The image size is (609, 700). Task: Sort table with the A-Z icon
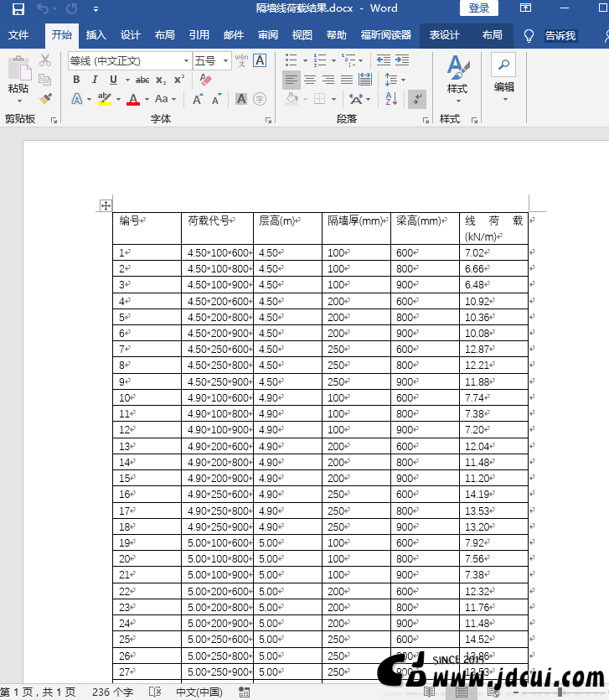point(391,99)
